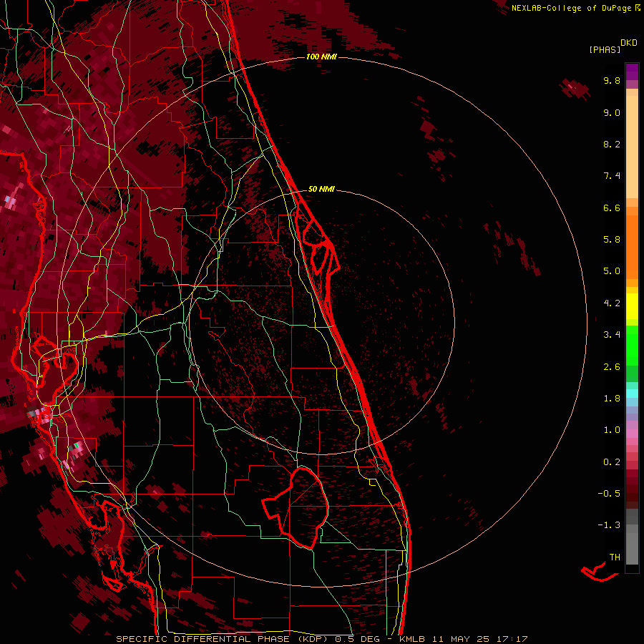Click the 3.4 scale value
Screen dimensions: 644x644
tap(612, 335)
